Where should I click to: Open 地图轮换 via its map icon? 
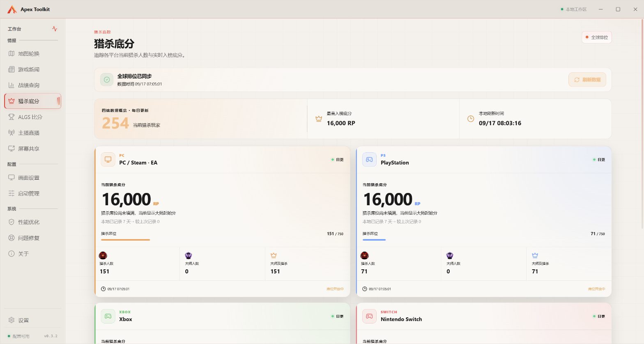click(x=11, y=54)
